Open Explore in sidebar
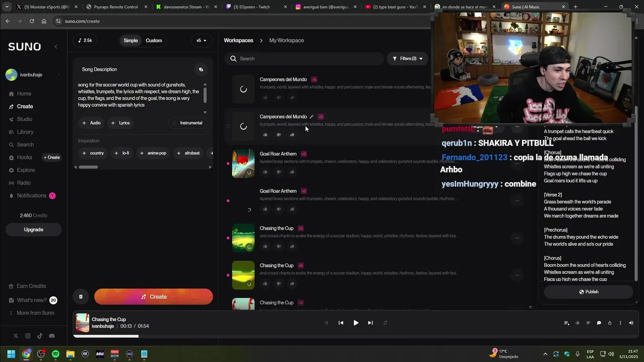This screenshot has width=644, height=362. pyautogui.click(x=26, y=170)
